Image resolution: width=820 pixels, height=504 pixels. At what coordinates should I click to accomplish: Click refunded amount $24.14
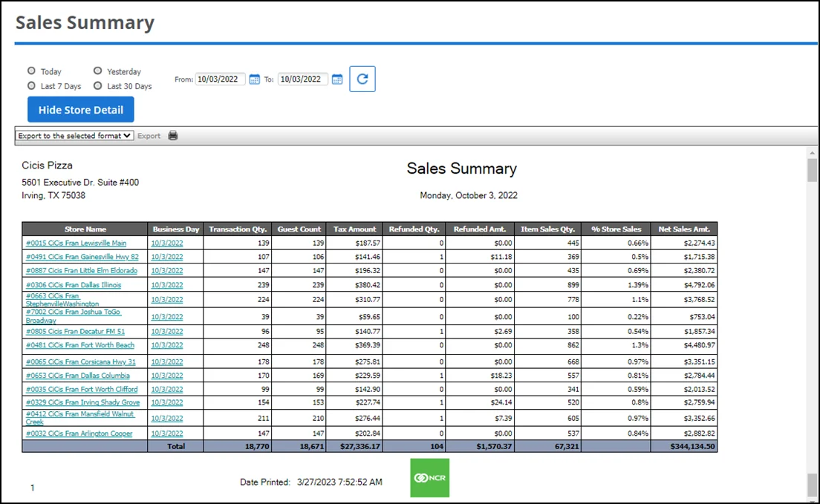click(501, 402)
